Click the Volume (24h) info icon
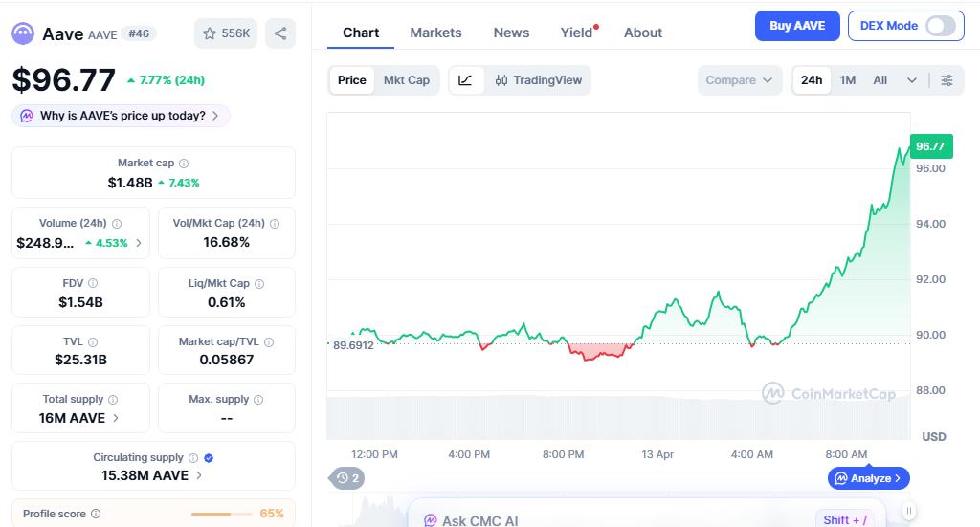 pos(117,224)
